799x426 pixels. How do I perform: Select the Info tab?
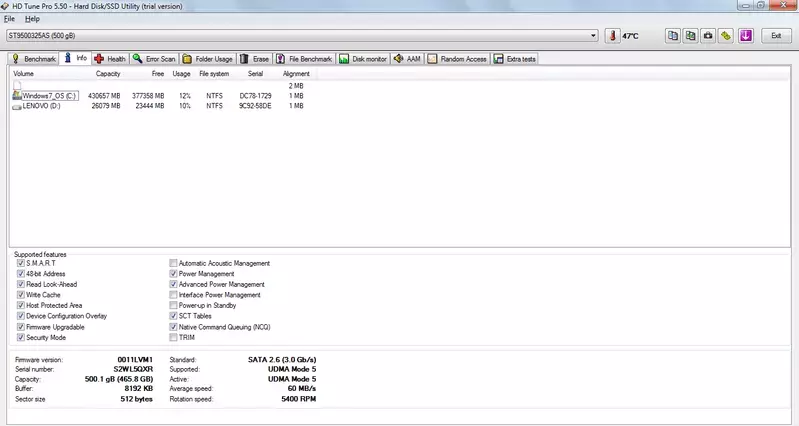[75, 58]
